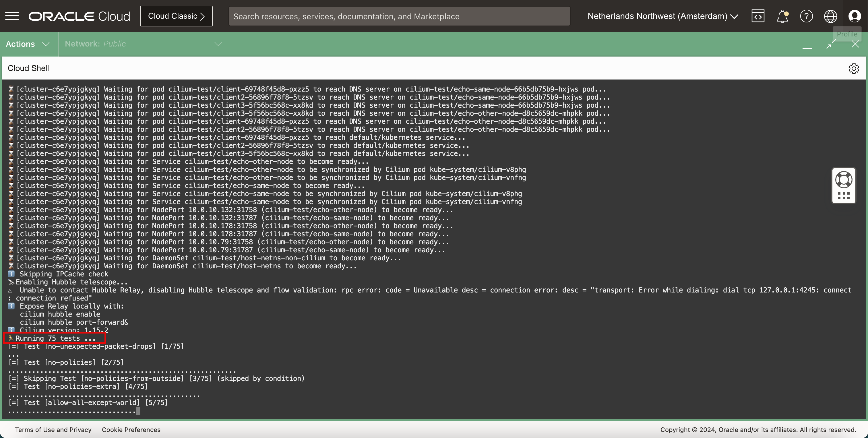The width and height of the screenshot is (868, 438).
Task: Click the Cloud Classic button
Action: [x=176, y=16]
